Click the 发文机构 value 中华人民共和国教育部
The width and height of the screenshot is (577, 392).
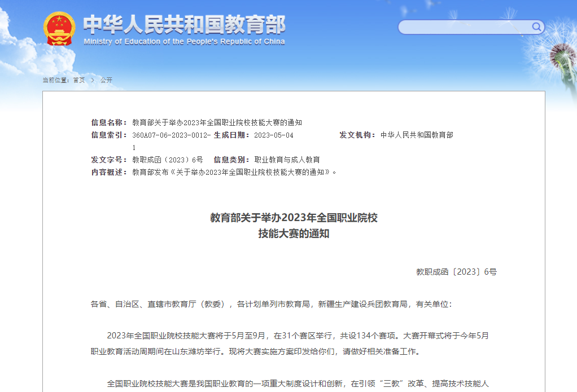(x=417, y=135)
